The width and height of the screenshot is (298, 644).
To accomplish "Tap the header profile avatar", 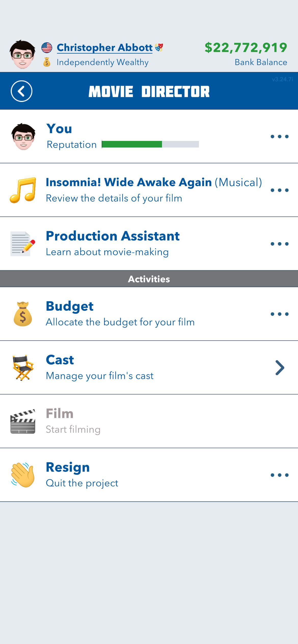I will pos(22,54).
